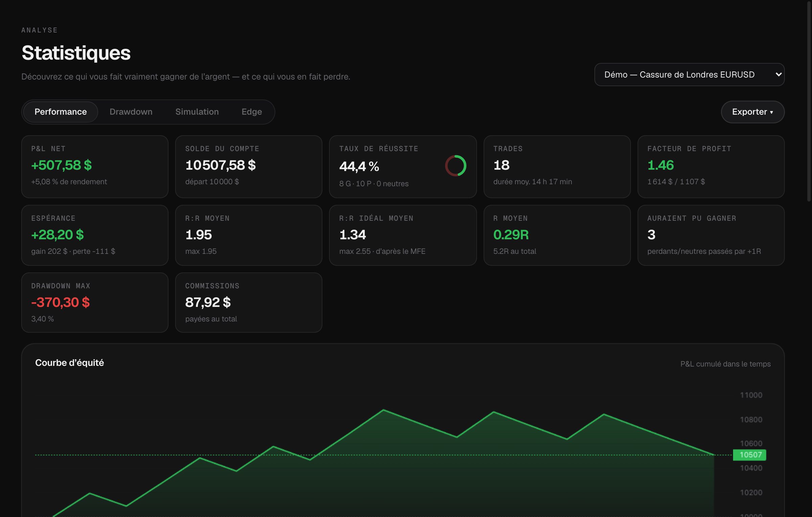The height and width of the screenshot is (517, 812).
Task: Open the Drawdown tab
Action: pos(131,112)
